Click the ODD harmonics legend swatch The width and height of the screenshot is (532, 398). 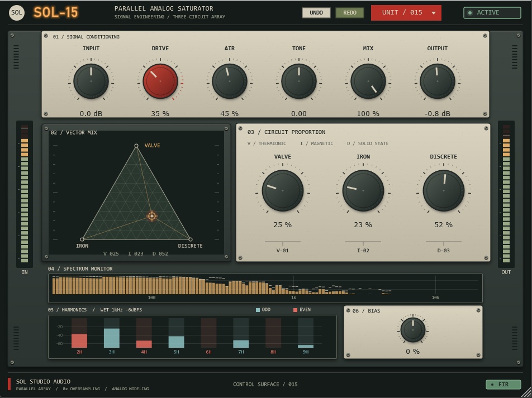(x=258, y=310)
